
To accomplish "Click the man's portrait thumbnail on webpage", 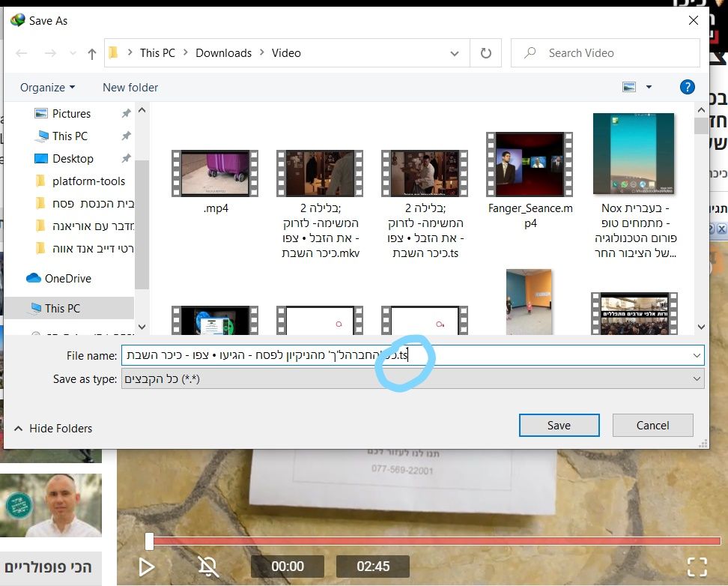I will click(51, 505).
